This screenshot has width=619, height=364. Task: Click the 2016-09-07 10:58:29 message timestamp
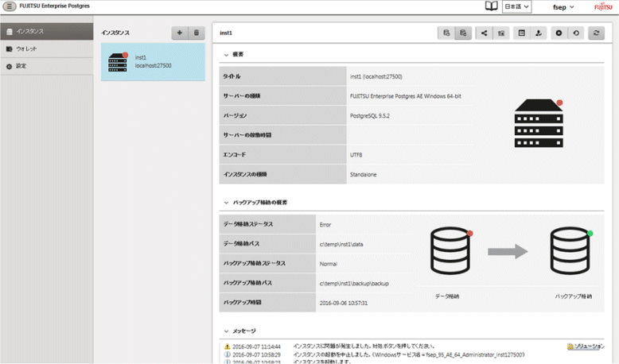pyautogui.click(x=257, y=355)
